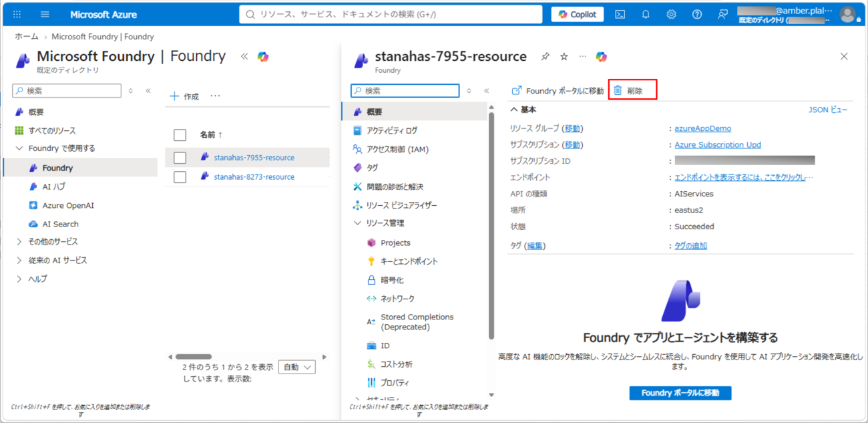Click the Copilot button in top bar
Viewport: 868px width, 423px height.
(x=578, y=14)
